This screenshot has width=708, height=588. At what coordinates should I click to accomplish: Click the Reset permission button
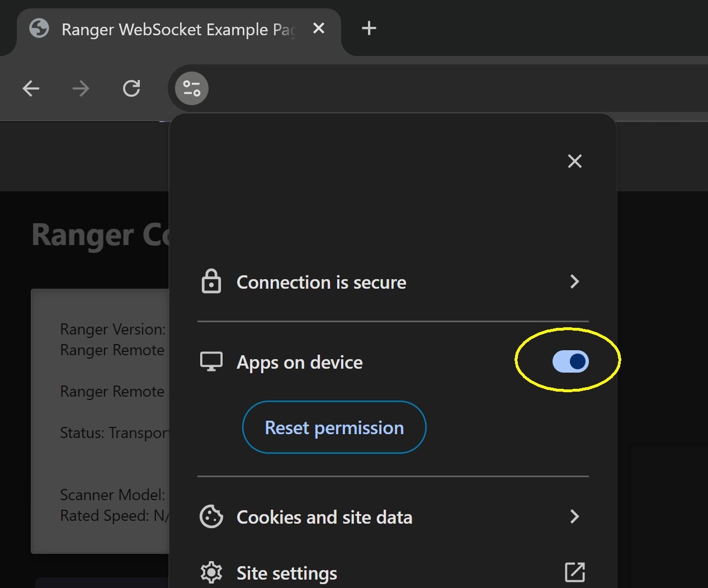pyautogui.click(x=334, y=427)
